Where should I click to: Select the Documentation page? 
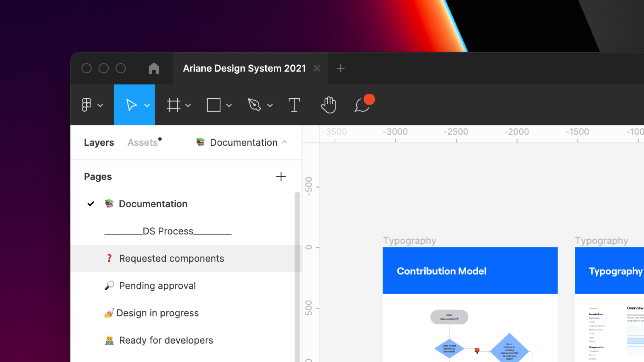pyautogui.click(x=183, y=204)
